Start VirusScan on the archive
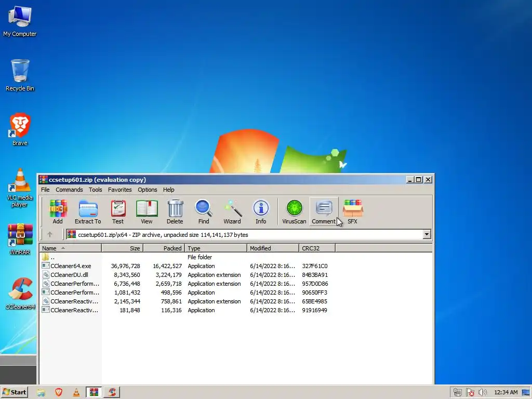The width and height of the screenshot is (532, 399). pos(294,212)
